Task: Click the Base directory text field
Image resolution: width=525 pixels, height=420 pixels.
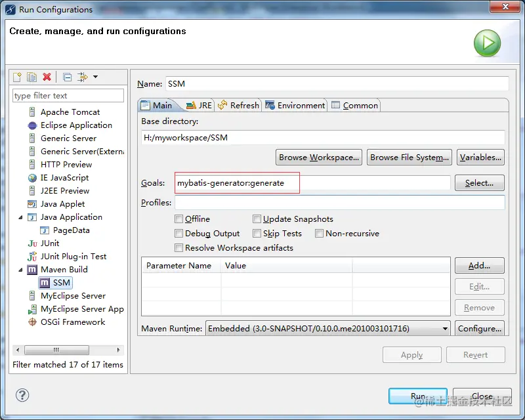Action: (323, 138)
